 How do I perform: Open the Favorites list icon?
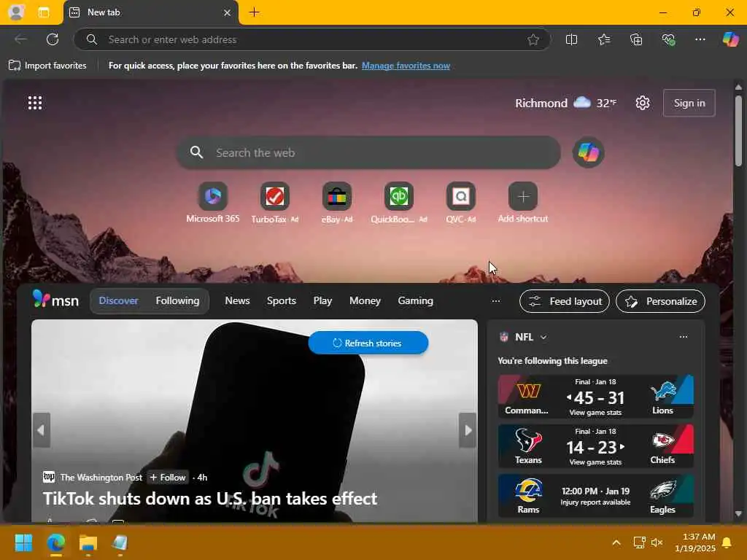pos(604,39)
